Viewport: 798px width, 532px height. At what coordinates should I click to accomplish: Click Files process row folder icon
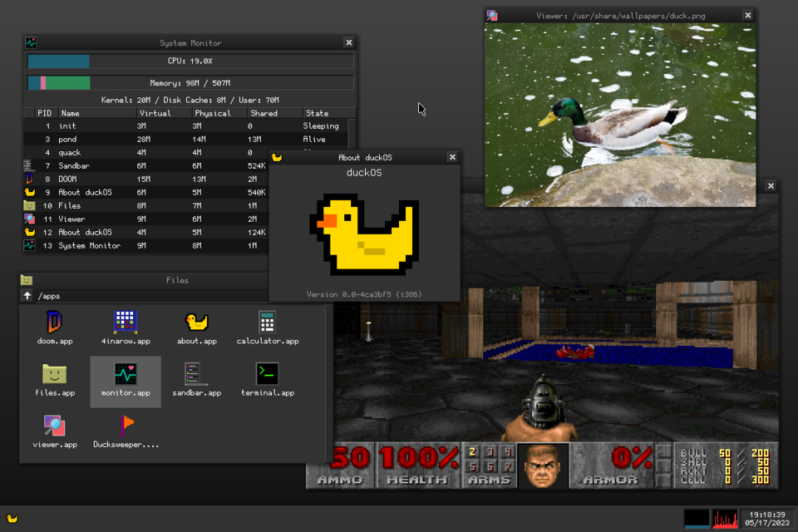pos(30,205)
